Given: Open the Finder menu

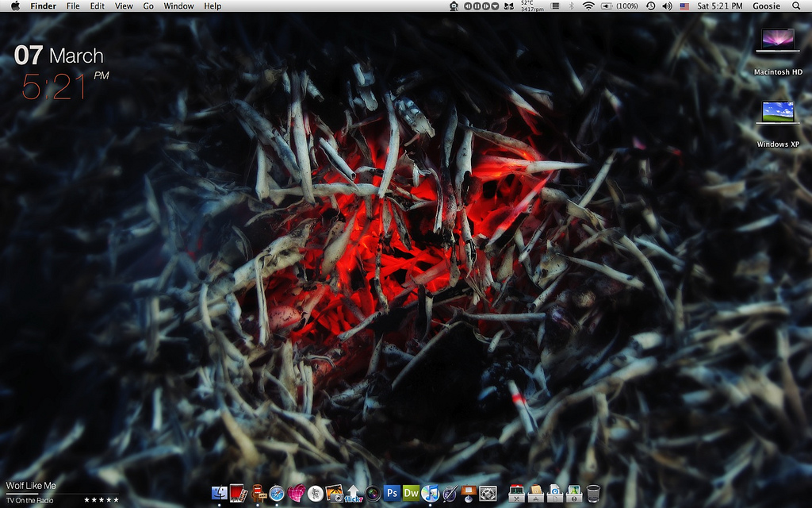Looking at the screenshot, I should tap(44, 6).
